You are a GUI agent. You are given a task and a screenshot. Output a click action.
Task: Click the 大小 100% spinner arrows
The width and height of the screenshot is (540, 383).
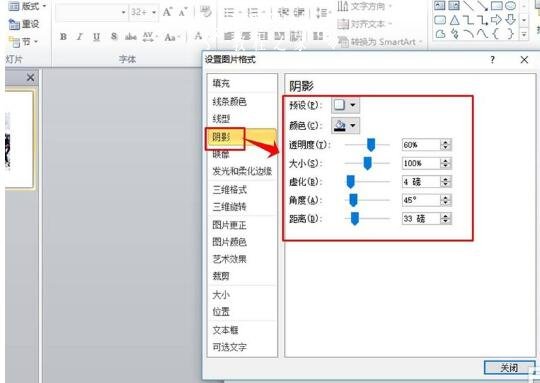pos(446,163)
